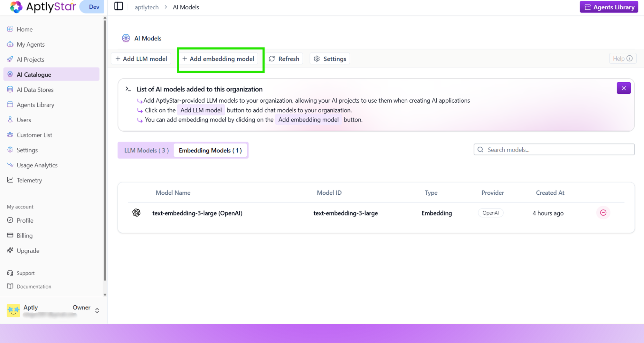Open Home from the sidebar icon
Image resolution: width=644 pixels, height=343 pixels.
10,29
